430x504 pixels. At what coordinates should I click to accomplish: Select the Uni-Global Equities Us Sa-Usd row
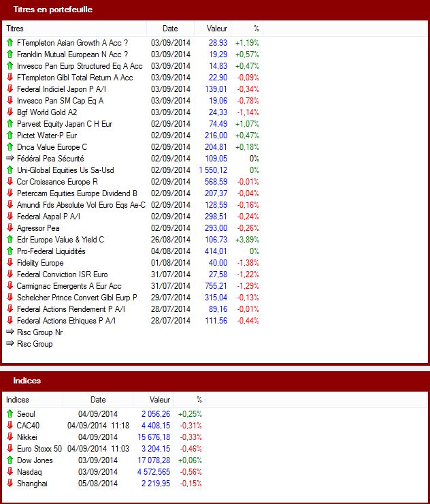(133, 170)
